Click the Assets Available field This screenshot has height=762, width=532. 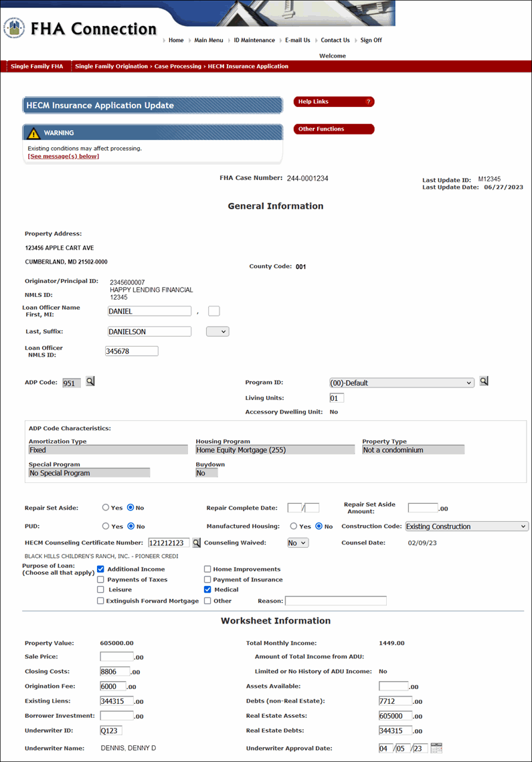pyautogui.click(x=393, y=686)
